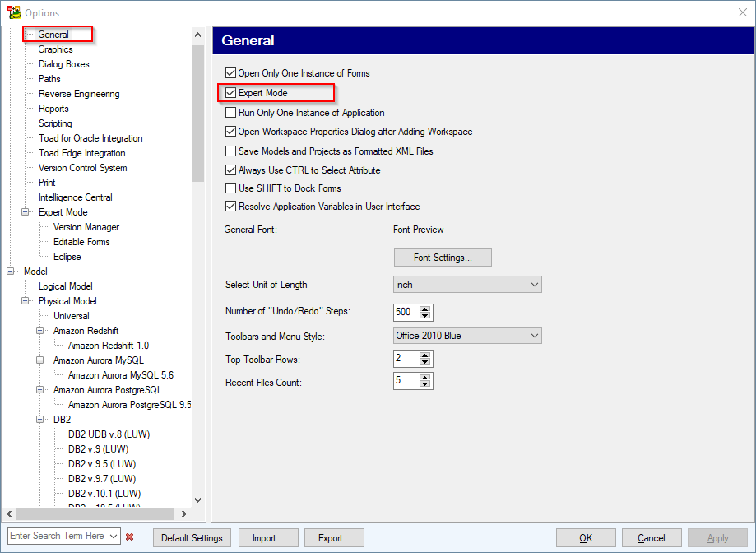Open the search term dropdown arrow

click(114, 536)
